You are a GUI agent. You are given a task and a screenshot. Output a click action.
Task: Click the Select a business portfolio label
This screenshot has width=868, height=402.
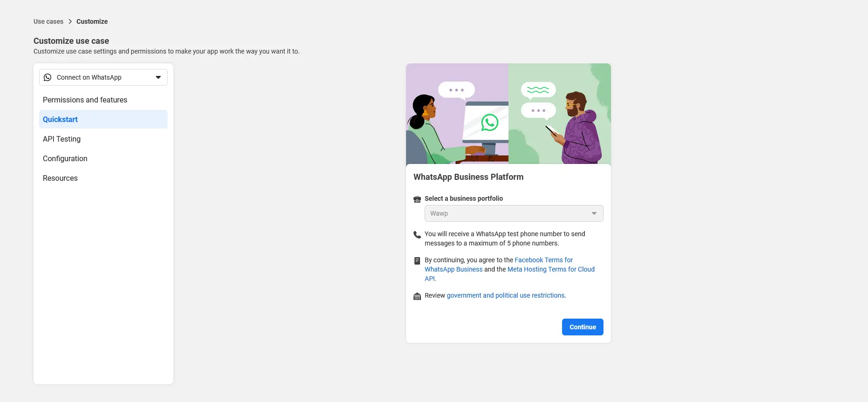pos(464,198)
